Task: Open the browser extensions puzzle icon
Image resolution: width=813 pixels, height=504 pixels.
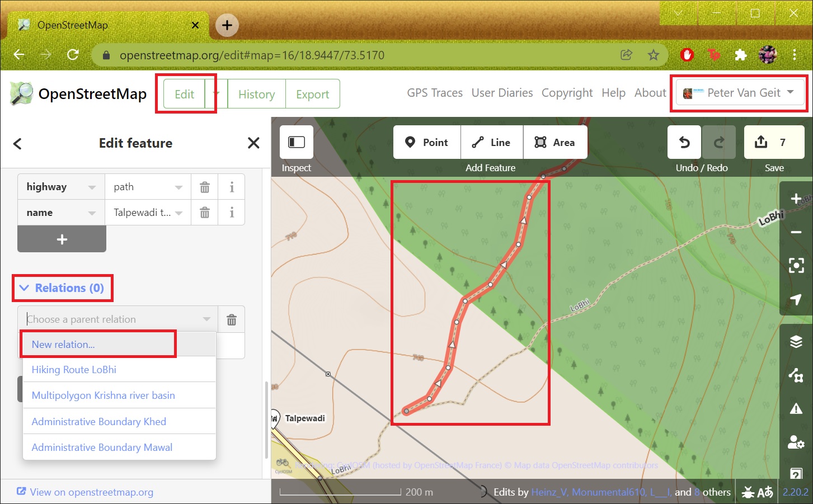Action: click(740, 55)
